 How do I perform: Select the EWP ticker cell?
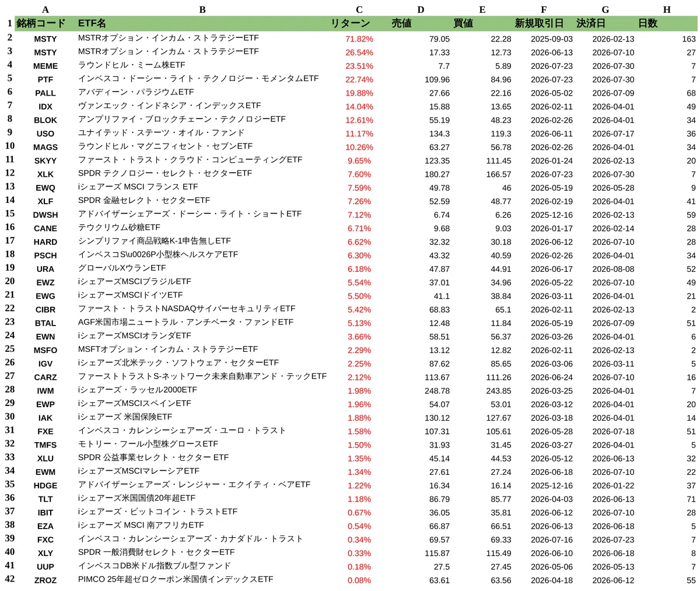click(x=45, y=404)
